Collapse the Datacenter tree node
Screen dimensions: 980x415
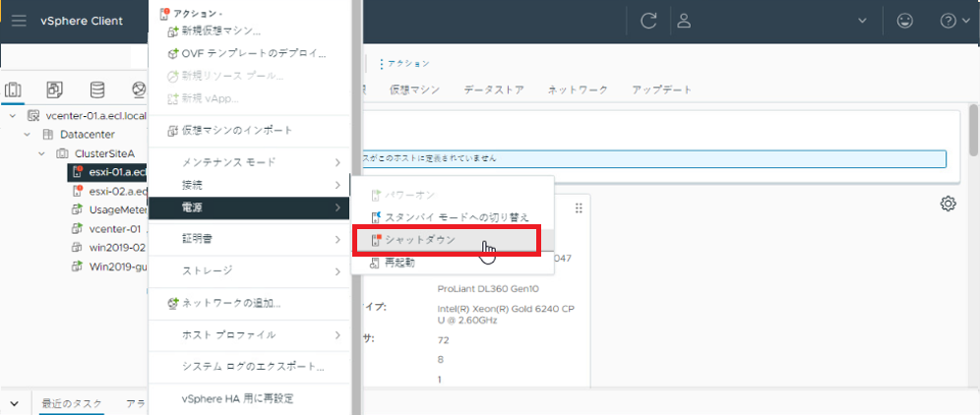[28, 135]
